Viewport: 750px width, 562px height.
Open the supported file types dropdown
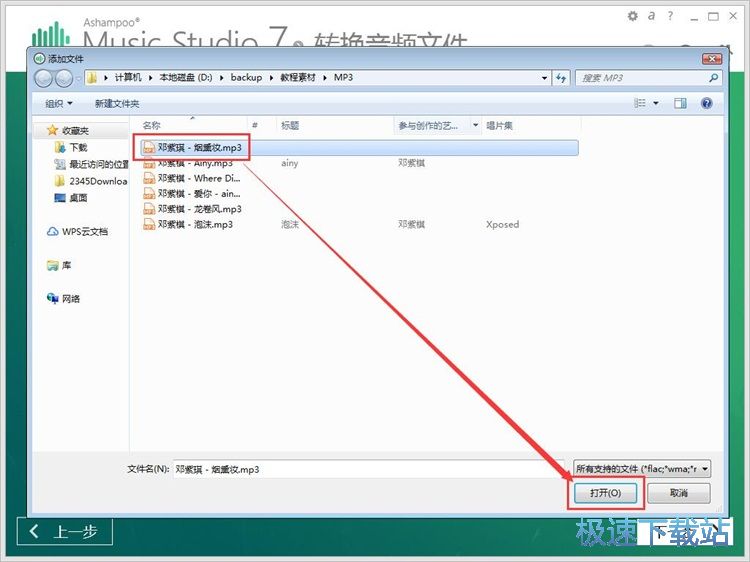641,469
